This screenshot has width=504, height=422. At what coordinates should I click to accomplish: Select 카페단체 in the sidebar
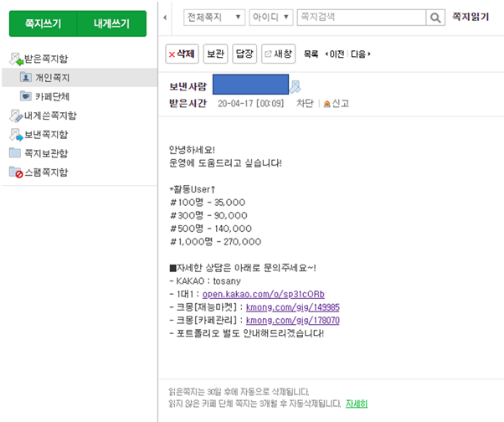[52, 96]
